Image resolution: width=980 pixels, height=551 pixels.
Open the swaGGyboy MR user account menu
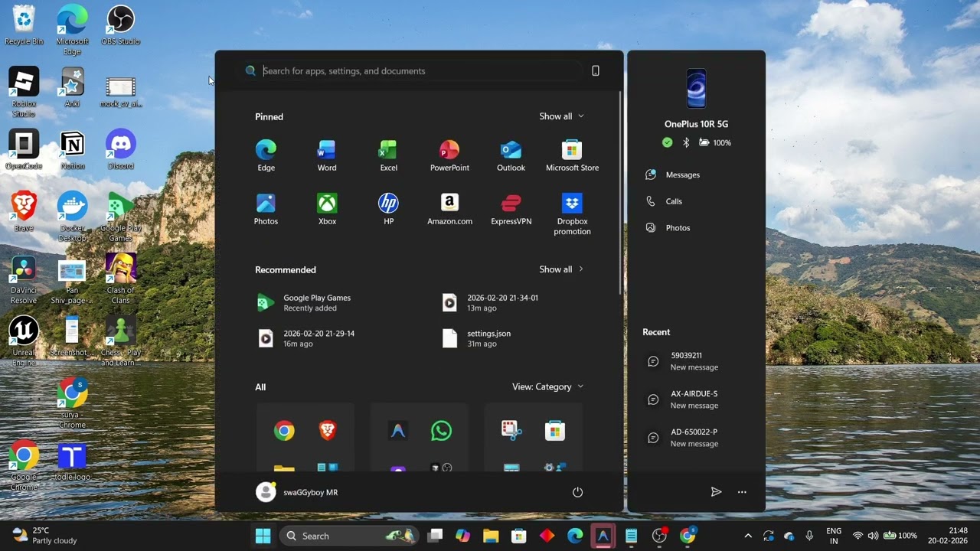pyautogui.click(x=297, y=492)
